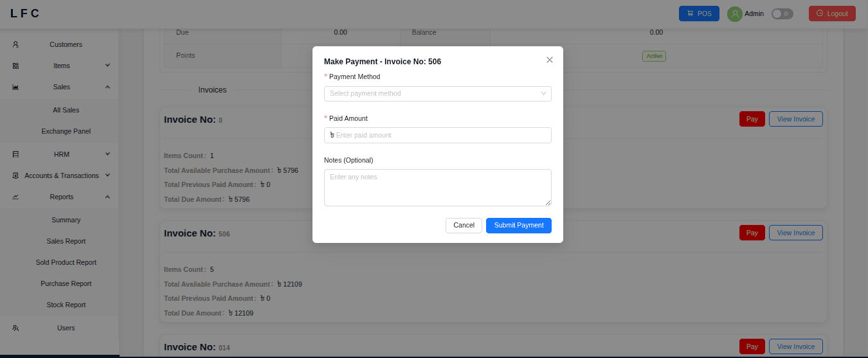Click the Active status badge
Viewport: 868px width, 358px height.
(x=654, y=56)
